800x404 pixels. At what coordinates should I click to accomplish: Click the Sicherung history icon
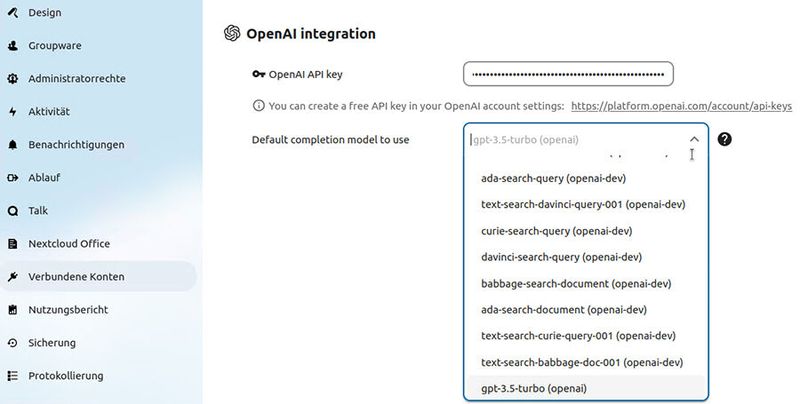pos(12,343)
